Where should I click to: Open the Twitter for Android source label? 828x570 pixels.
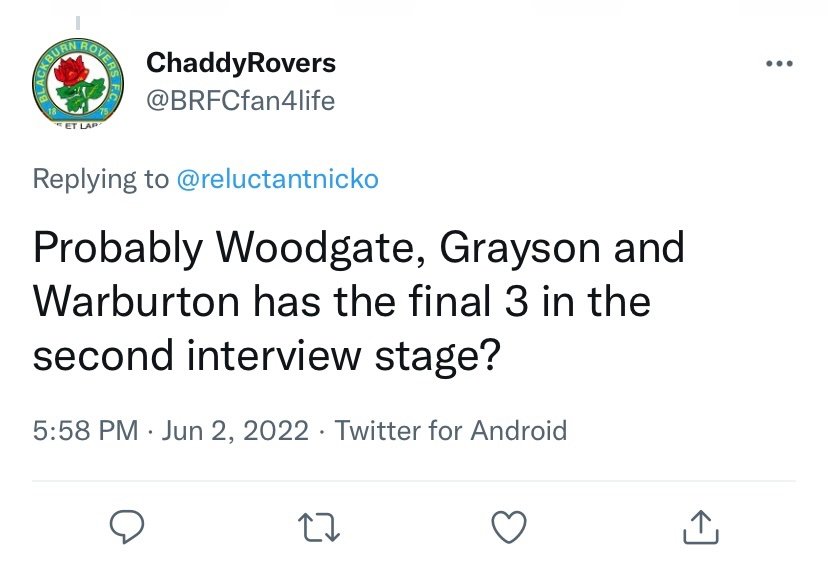coord(451,430)
